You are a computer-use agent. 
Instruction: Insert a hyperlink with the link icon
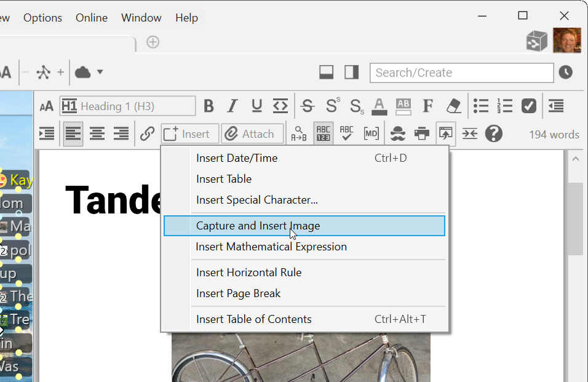(x=147, y=133)
